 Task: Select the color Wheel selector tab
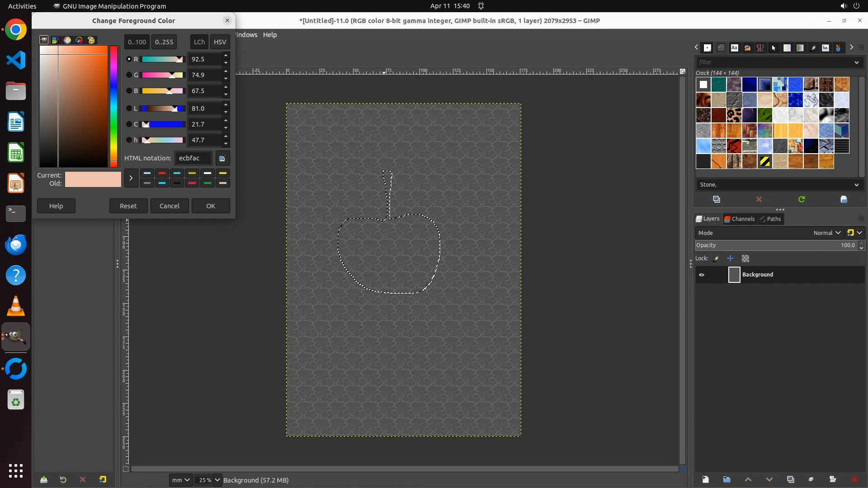pyautogui.click(x=79, y=40)
